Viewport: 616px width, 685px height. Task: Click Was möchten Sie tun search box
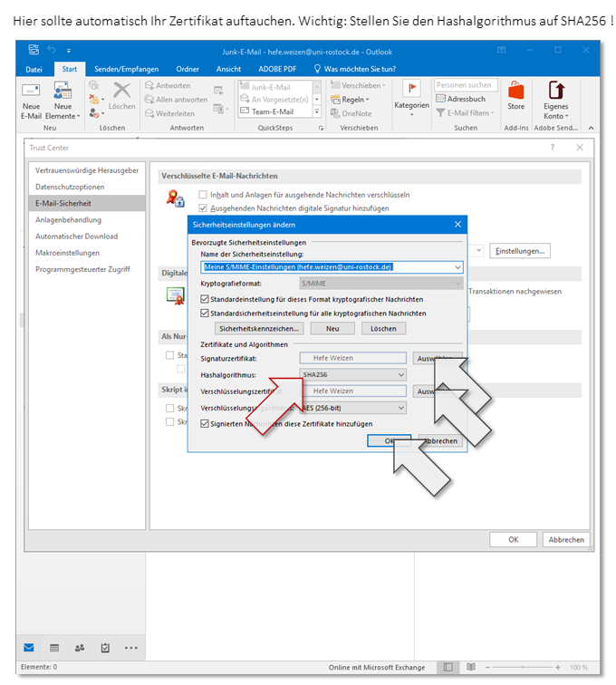pos(355,69)
